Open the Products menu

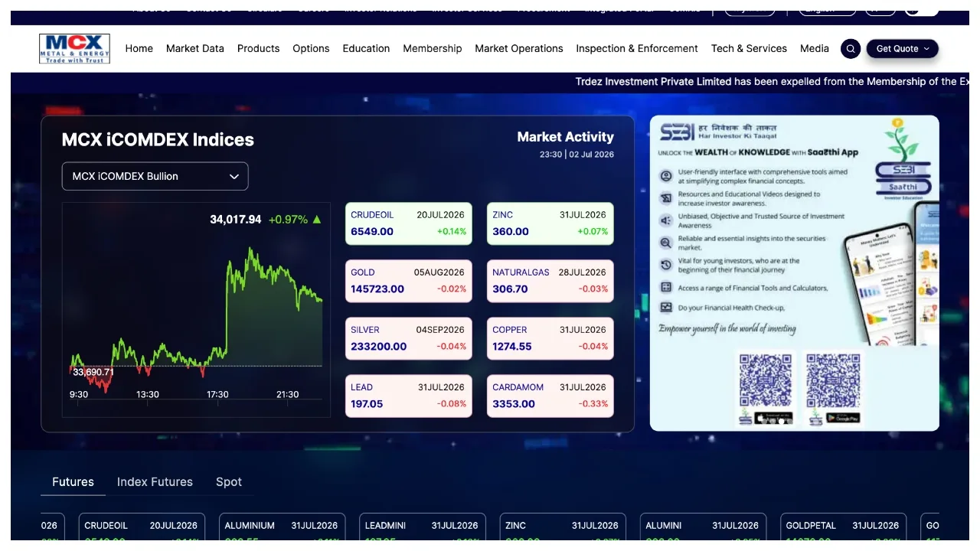click(x=259, y=48)
